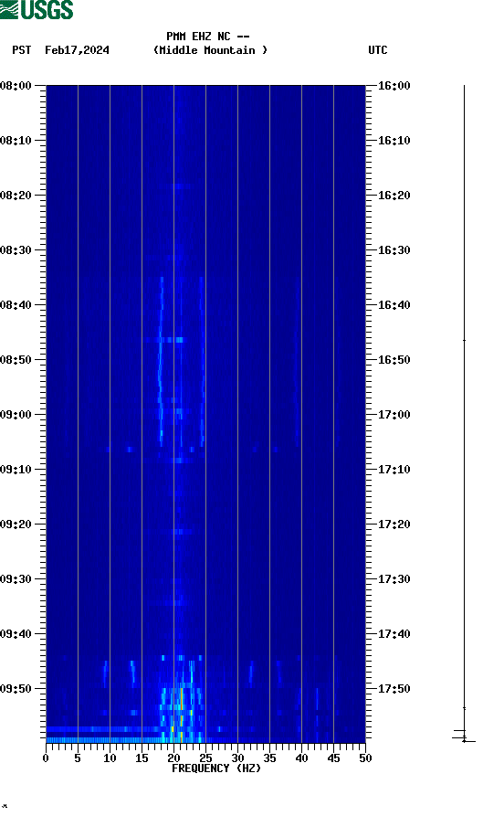This screenshot has width=504, height=816.
Task: Click the 09:30 PST time label
Action: click(x=16, y=579)
